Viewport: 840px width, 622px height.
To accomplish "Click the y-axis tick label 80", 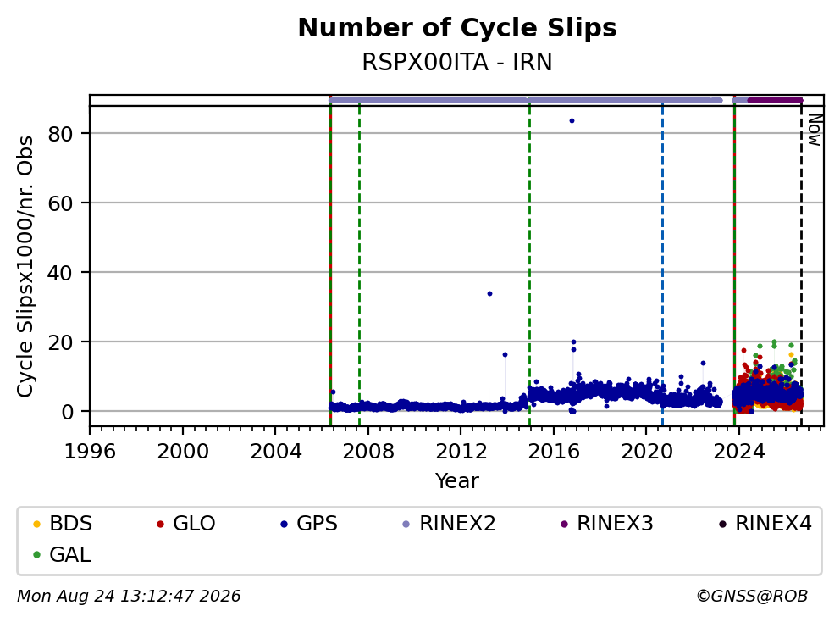I will point(60,134).
